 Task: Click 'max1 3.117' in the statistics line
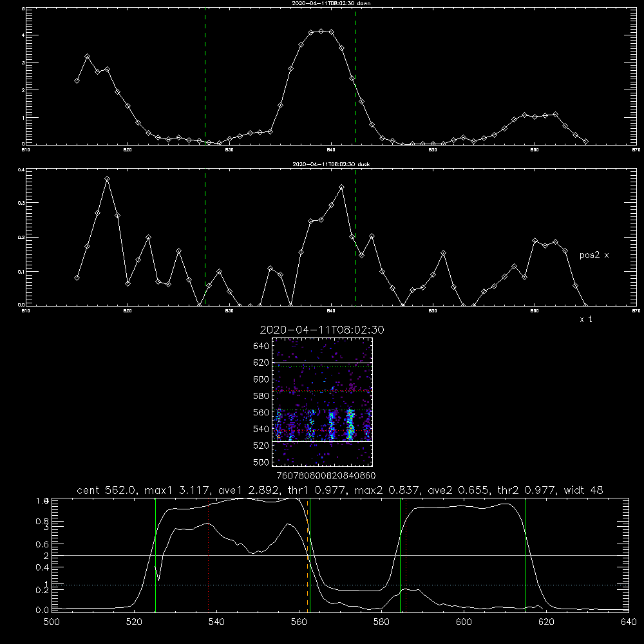pyautogui.click(x=177, y=490)
